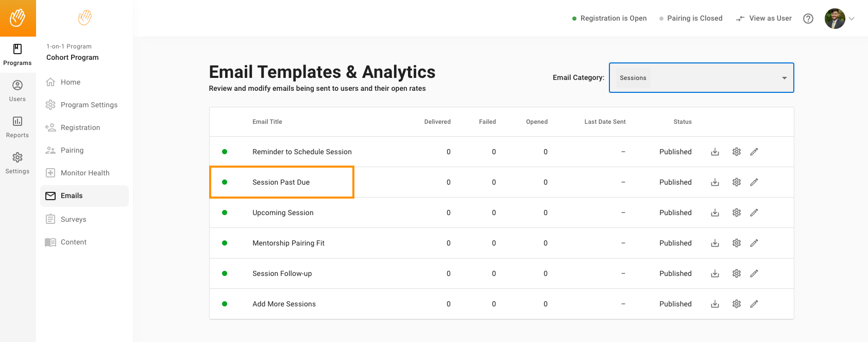Image resolution: width=868 pixels, height=342 pixels.
Task: Edit the Upcoming Session email with pencil icon
Action: coord(754,213)
